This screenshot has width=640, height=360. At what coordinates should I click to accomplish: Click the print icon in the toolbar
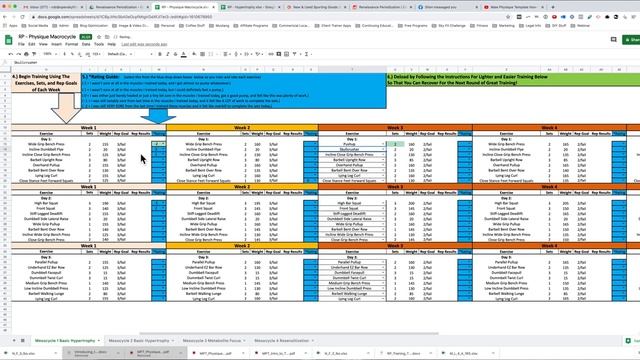click(x=26, y=54)
